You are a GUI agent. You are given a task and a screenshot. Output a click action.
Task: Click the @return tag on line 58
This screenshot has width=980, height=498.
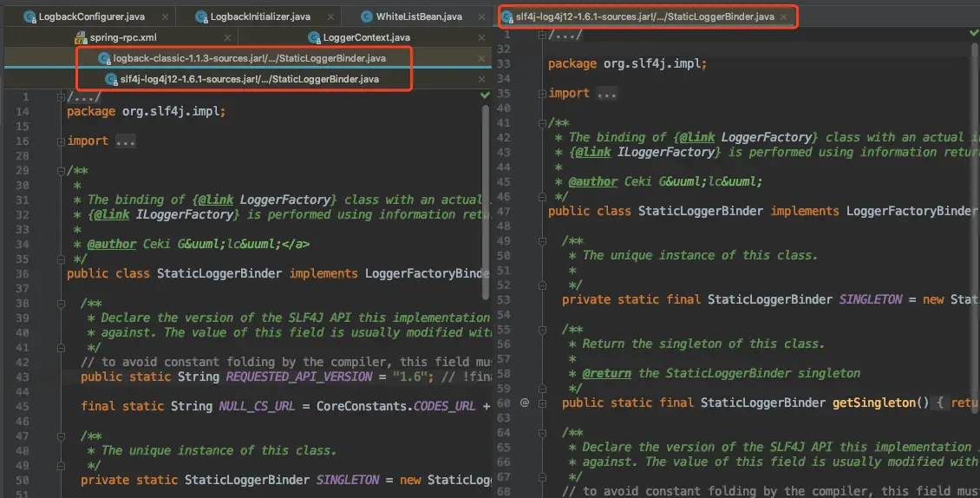(x=606, y=373)
